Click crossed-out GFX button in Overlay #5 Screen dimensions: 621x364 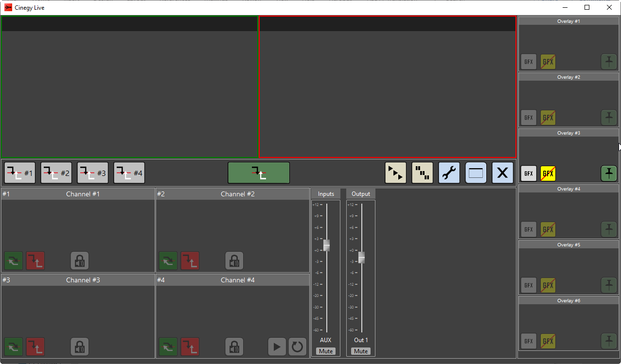pyautogui.click(x=548, y=285)
